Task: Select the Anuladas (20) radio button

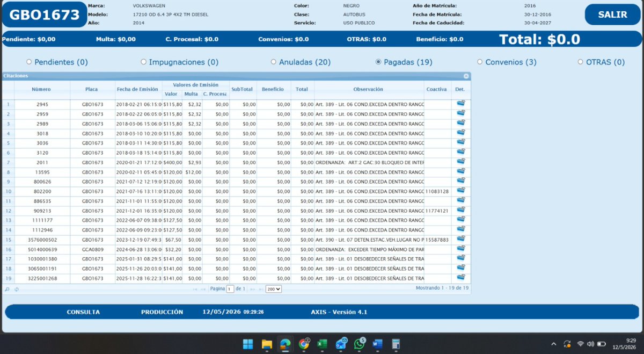Action: click(274, 62)
